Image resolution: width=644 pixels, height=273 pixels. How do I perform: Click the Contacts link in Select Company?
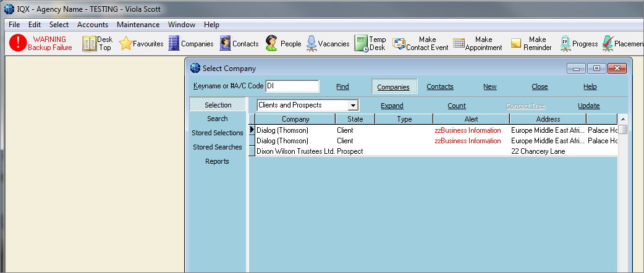pyautogui.click(x=440, y=86)
